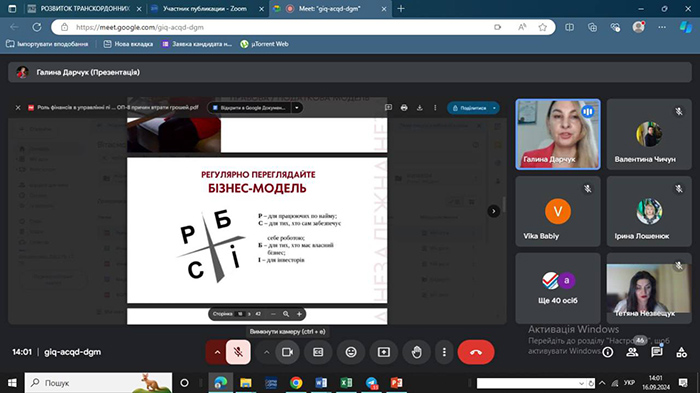Open the three-dot more options menu

(x=444, y=352)
